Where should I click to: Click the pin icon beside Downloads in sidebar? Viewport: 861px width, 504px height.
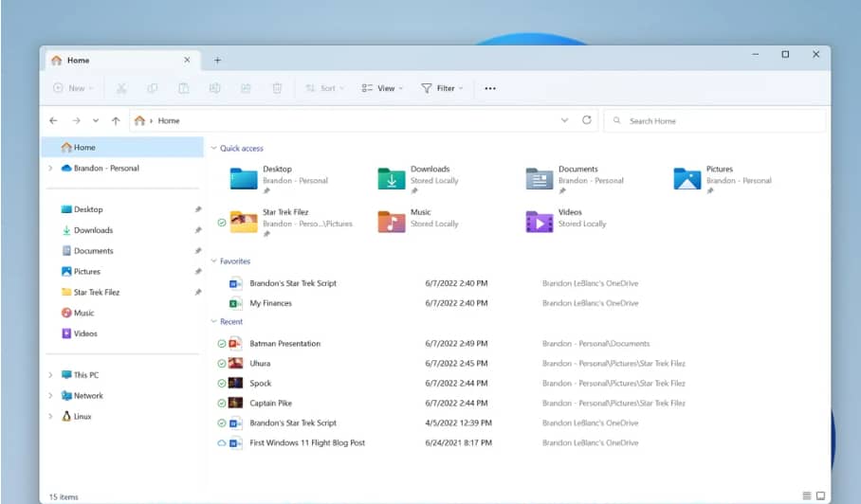pyautogui.click(x=197, y=230)
